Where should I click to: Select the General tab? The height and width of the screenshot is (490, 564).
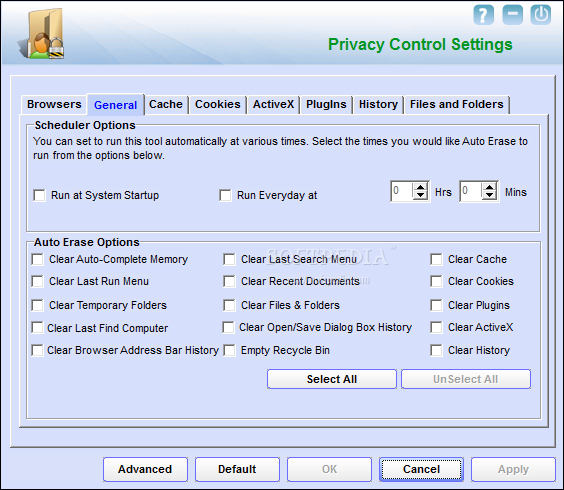coord(115,105)
